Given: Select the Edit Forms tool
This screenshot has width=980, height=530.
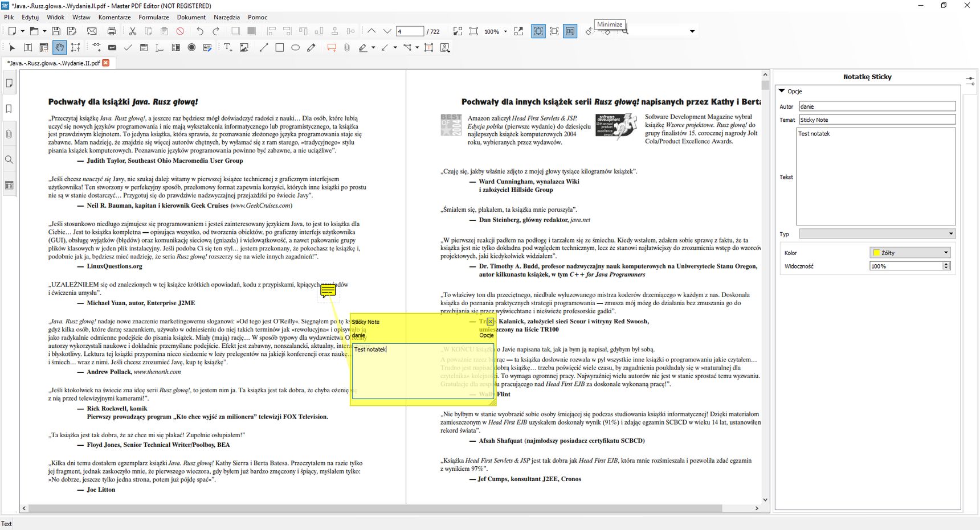Looking at the screenshot, I should [44, 48].
